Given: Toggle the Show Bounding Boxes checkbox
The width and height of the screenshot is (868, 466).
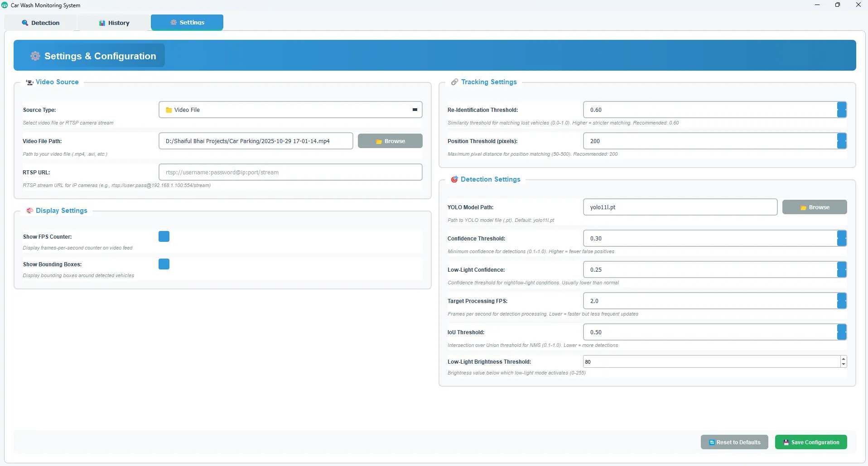Looking at the screenshot, I should coord(164,264).
